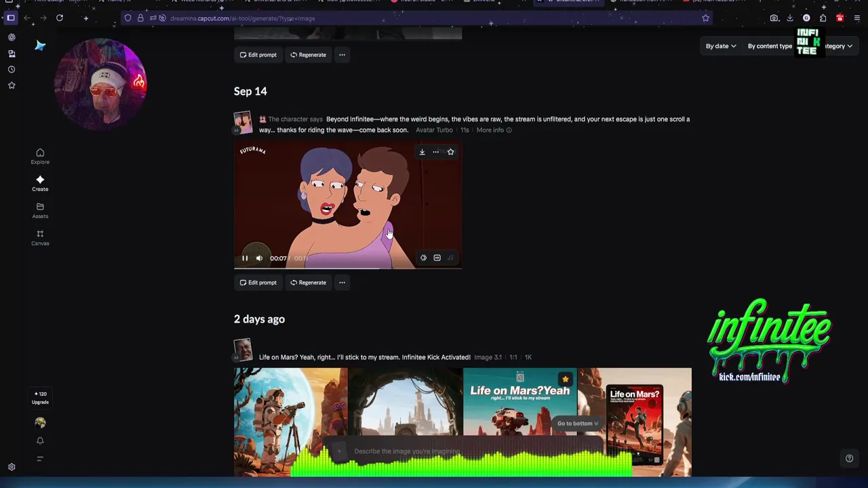
Task: Open browser settings gear at bottom left
Action: (12, 467)
